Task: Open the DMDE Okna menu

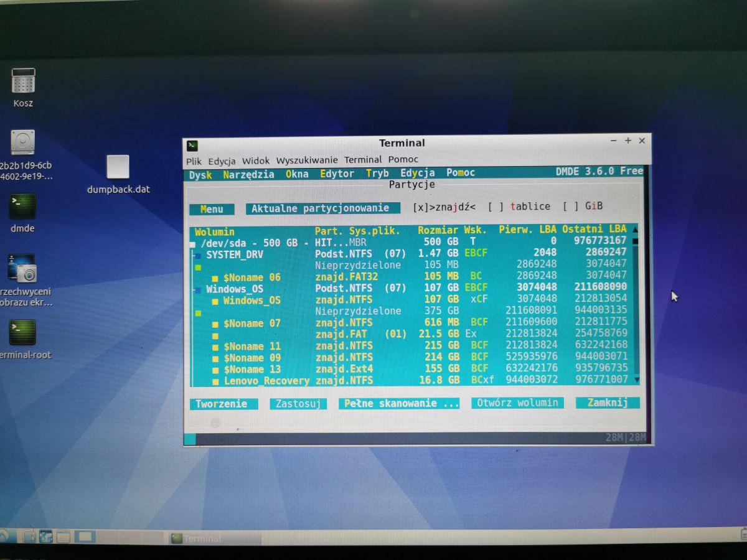Action: coord(297,174)
